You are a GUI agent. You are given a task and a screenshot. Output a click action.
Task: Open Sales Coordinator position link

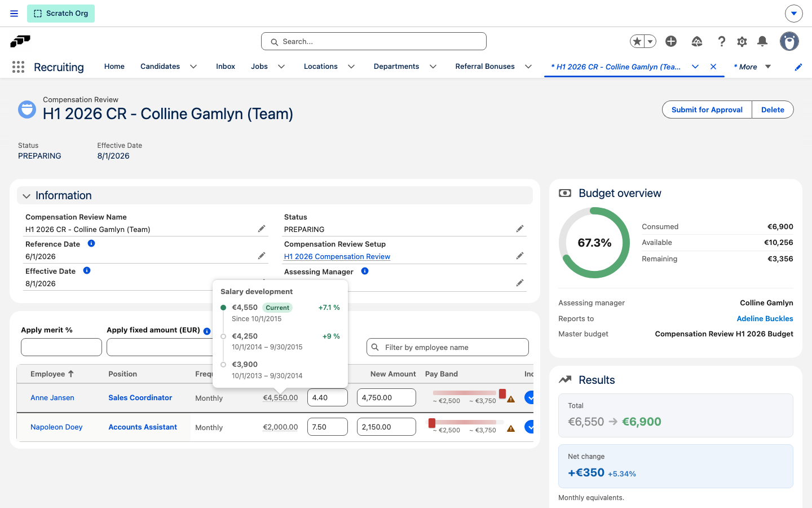click(140, 397)
